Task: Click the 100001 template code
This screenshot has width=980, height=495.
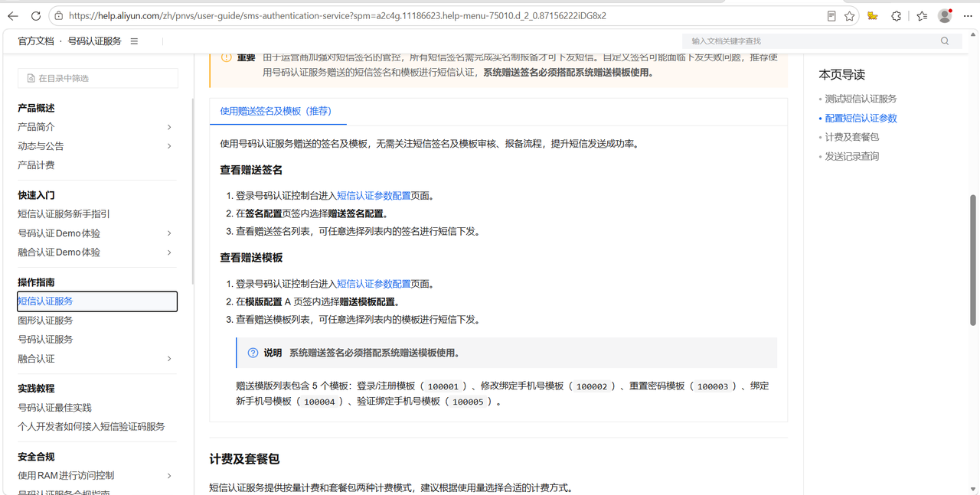Action: (x=443, y=387)
